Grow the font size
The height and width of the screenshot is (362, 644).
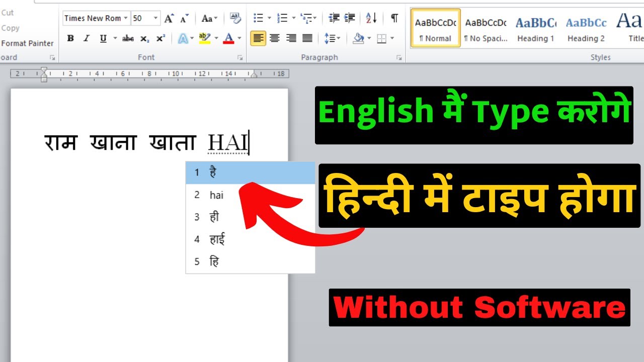[x=170, y=18]
